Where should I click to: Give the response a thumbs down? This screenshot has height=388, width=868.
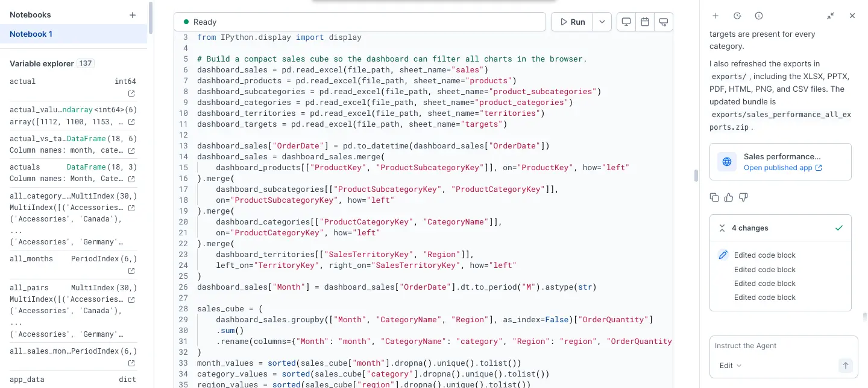743,197
